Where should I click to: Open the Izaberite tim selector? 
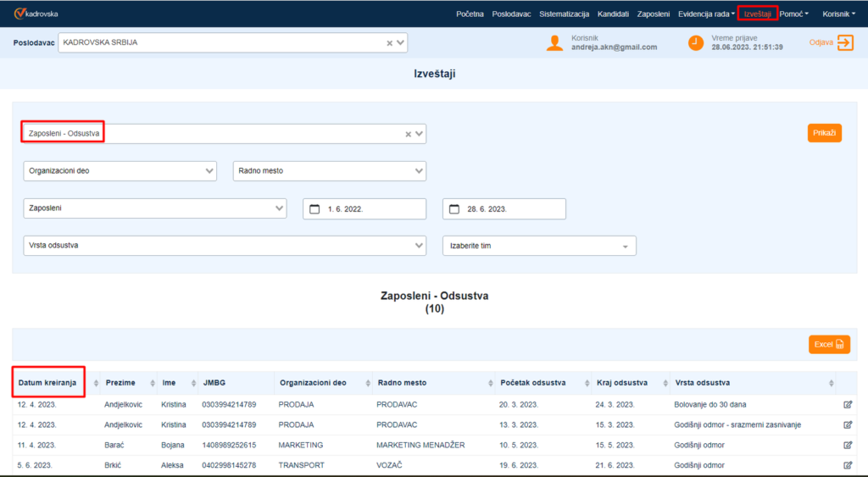[x=539, y=246]
